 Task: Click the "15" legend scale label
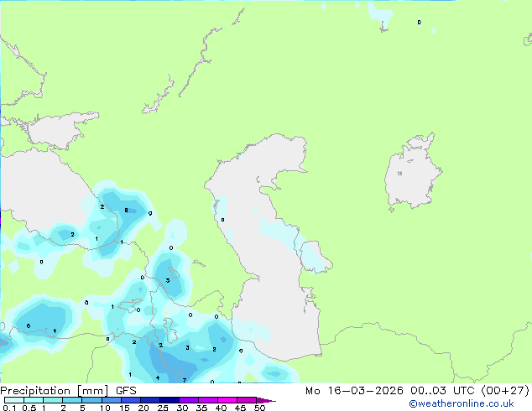pos(124,408)
